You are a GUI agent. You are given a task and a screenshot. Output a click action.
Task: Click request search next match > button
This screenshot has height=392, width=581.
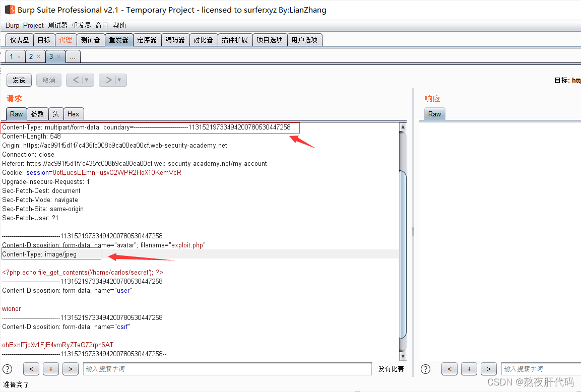[x=71, y=369]
